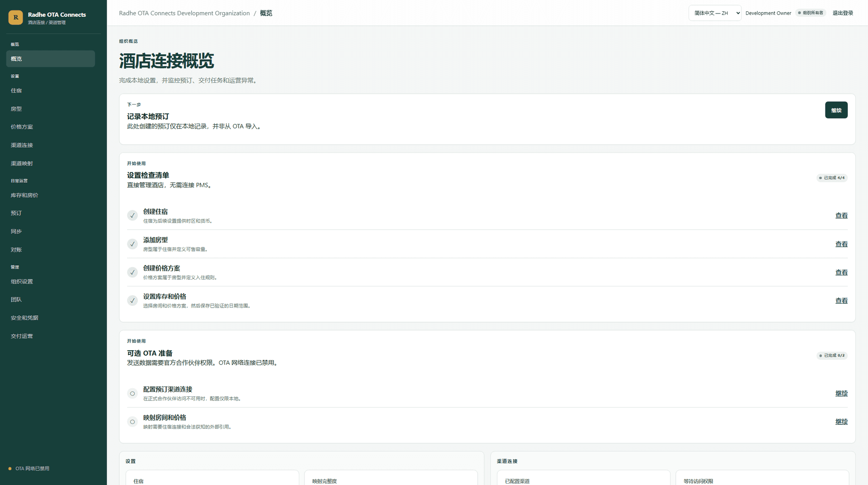
Task: Open 房型 sidebar item
Action: (51, 109)
